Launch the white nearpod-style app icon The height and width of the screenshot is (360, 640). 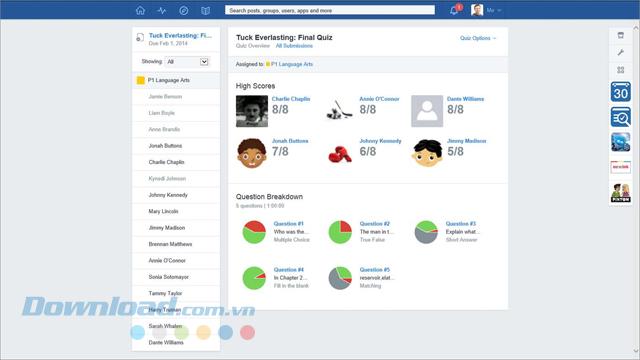coord(620,167)
